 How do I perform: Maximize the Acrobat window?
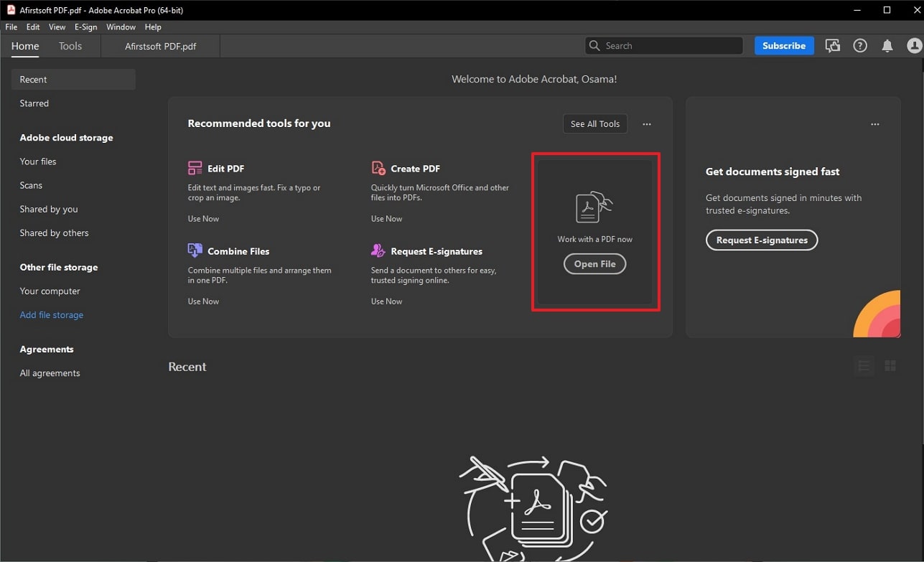(x=887, y=9)
